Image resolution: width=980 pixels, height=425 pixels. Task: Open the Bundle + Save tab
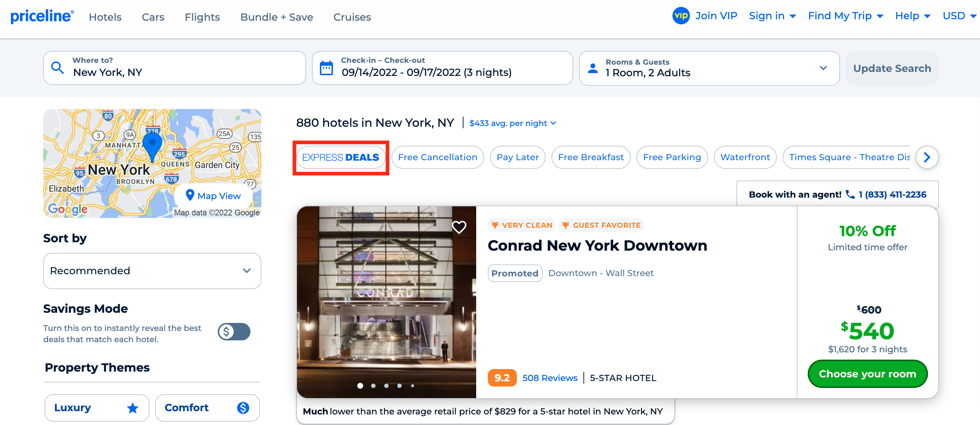(x=277, y=17)
